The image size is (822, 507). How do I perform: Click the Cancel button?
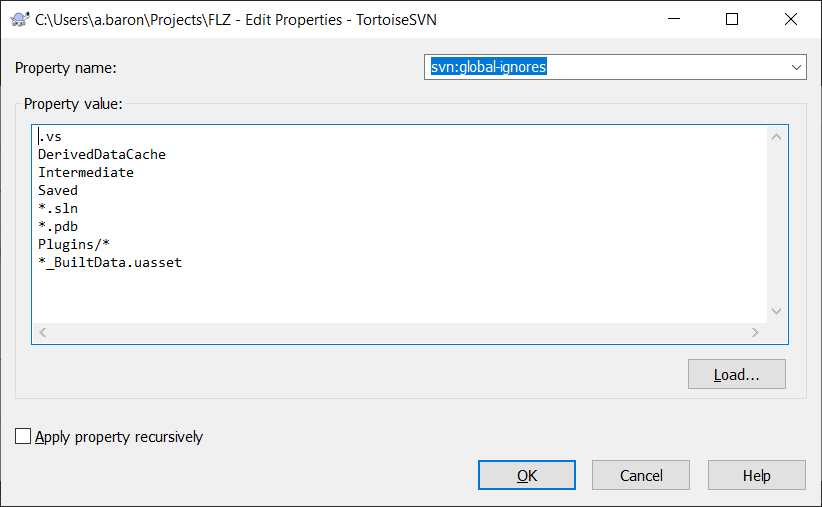(641, 475)
